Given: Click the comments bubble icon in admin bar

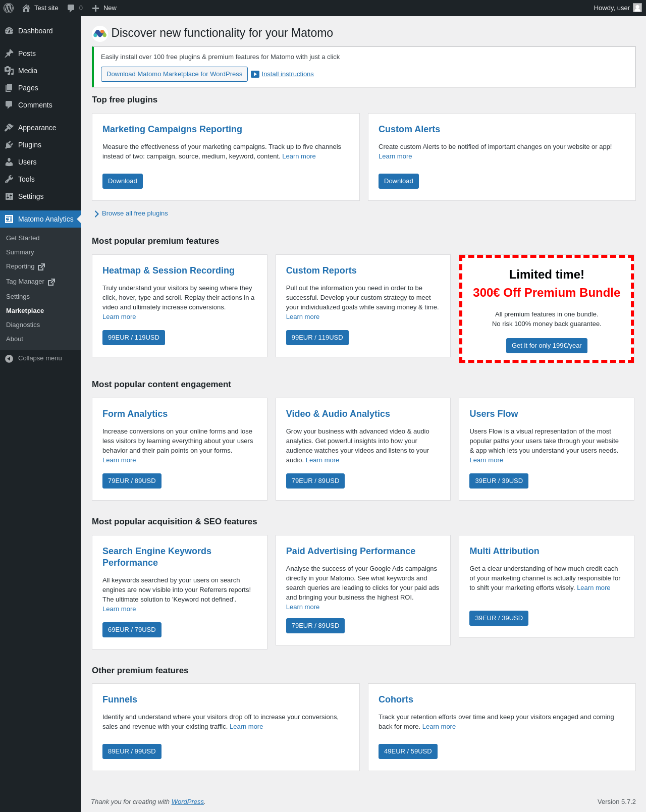Looking at the screenshot, I should pyautogui.click(x=71, y=8).
